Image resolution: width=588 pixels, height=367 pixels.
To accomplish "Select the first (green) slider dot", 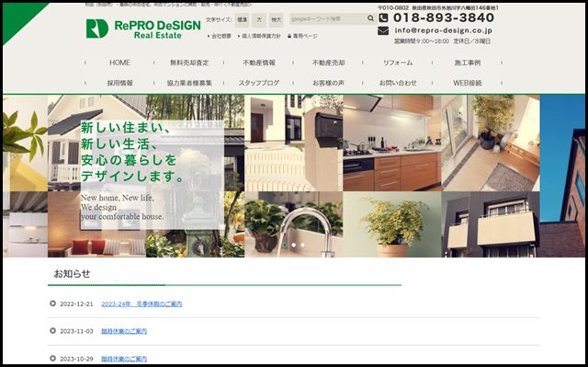I will (285, 245).
